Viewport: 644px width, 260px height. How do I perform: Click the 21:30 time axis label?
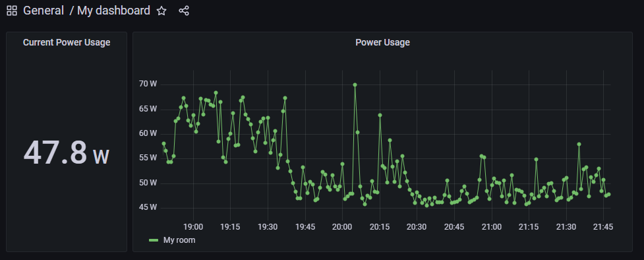coord(566,227)
